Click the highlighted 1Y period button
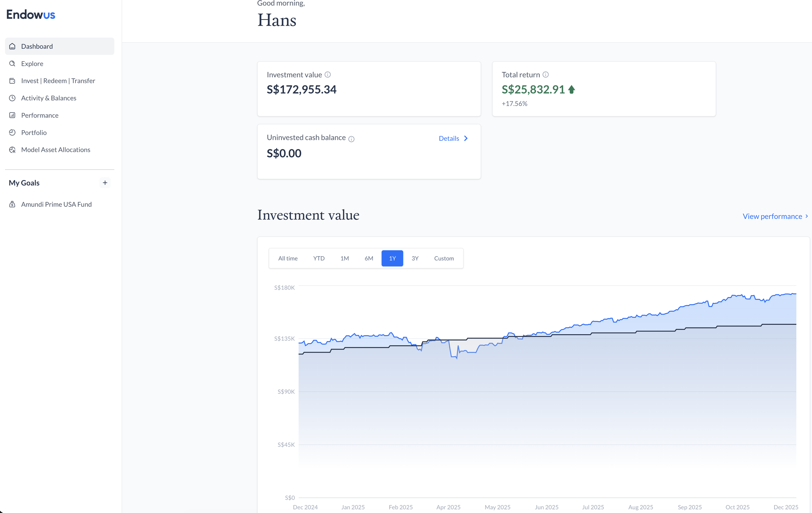This screenshot has width=812, height=513. 392,258
